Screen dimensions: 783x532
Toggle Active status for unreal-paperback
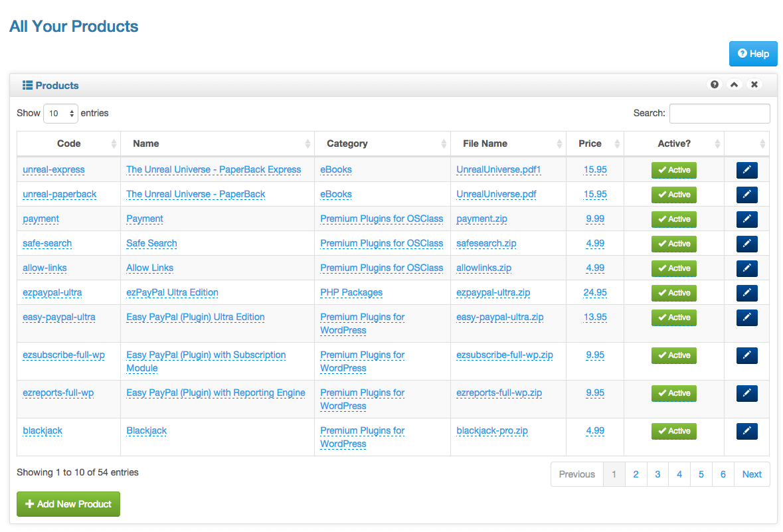tap(673, 195)
